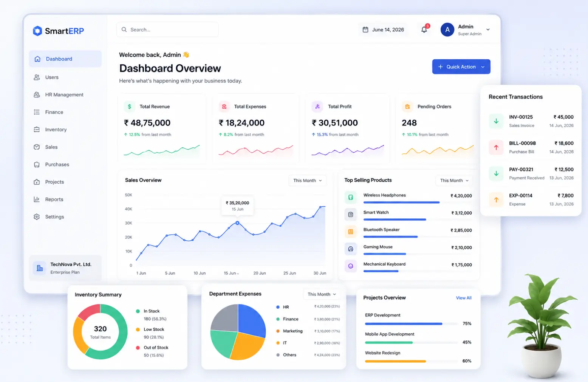The height and width of the screenshot is (382, 588).
Task: Click the Total Revenue dollar icon
Action: click(x=130, y=107)
